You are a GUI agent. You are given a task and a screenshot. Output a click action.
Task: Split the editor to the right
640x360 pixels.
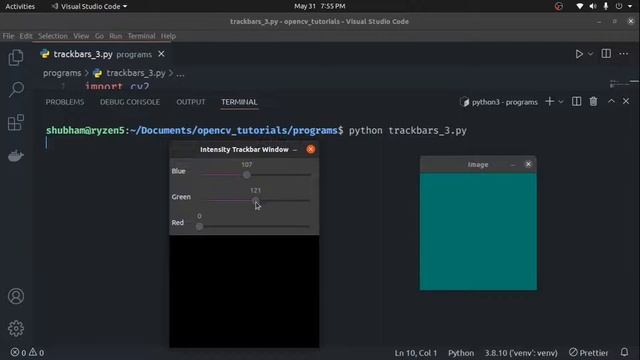606,53
